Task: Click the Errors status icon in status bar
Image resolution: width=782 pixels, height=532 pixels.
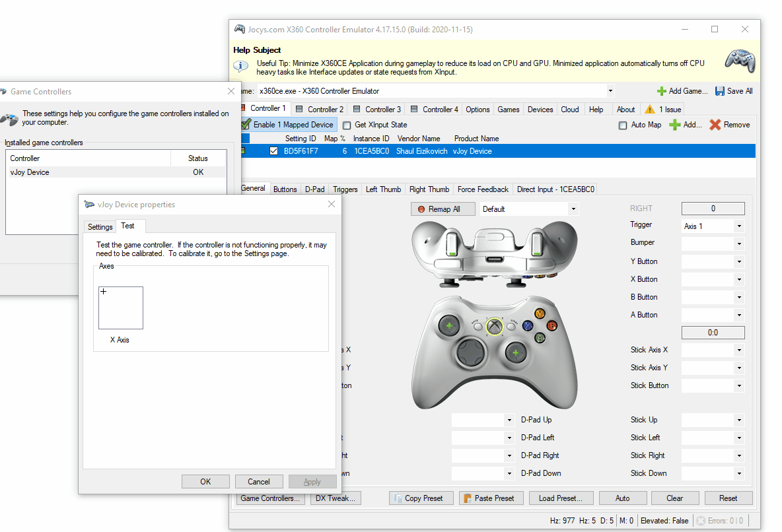Action: [701, 521]
